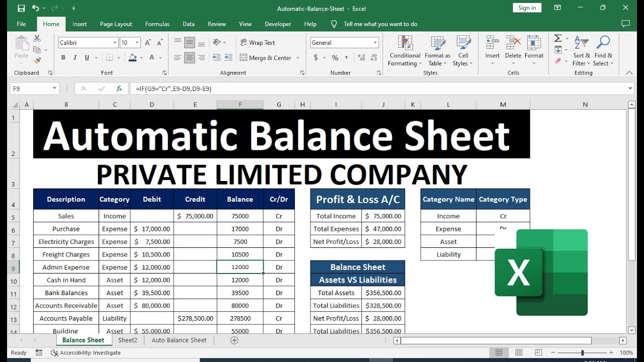Open the font name Calibri dropdown

tap(115, 43)
